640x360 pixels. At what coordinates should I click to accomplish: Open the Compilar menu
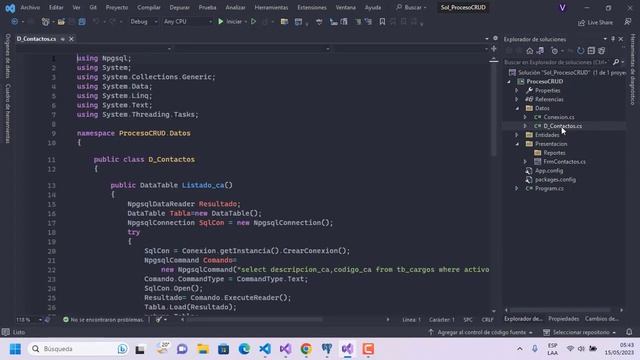149,7
